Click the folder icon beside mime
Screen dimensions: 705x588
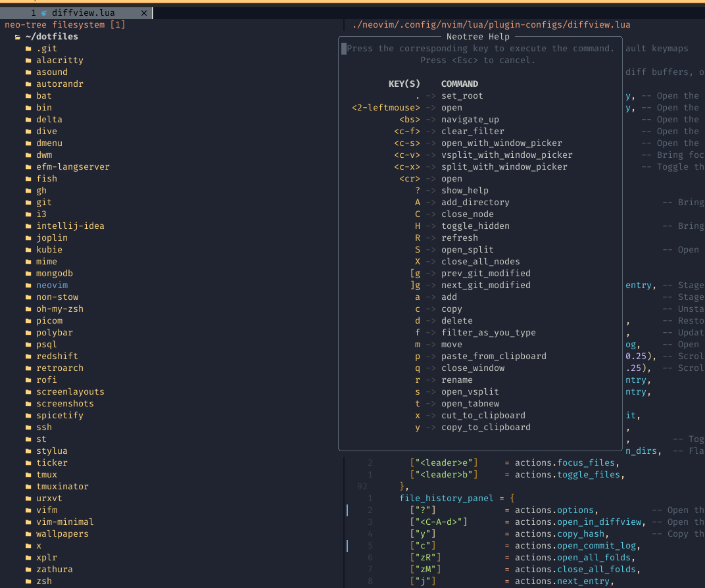28,262
